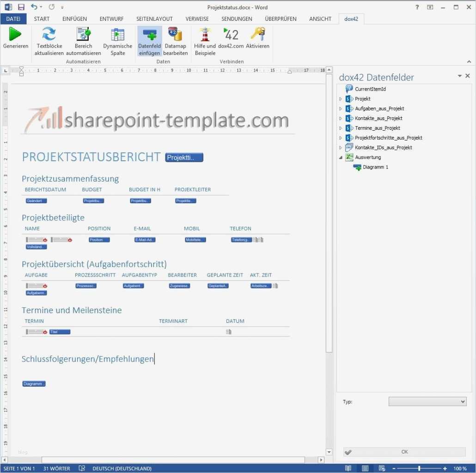
Task: Switch to web layout view icon
Action: [382, 468]
